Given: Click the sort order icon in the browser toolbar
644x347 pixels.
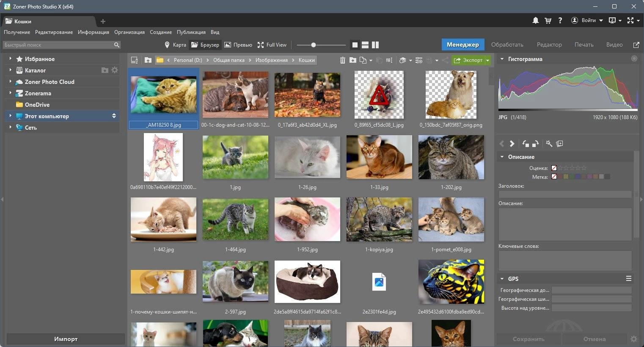Looking at the screenshot, I should coord(135,60).
